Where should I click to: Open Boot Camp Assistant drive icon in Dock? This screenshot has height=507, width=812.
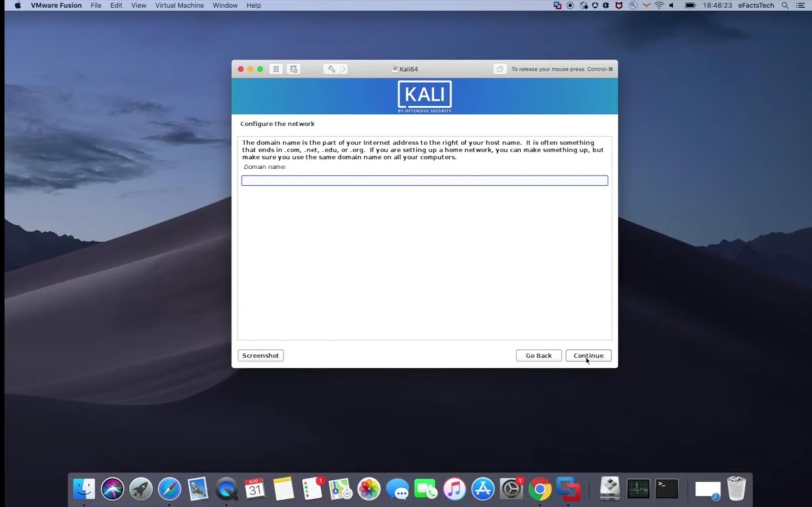(610, 489)
